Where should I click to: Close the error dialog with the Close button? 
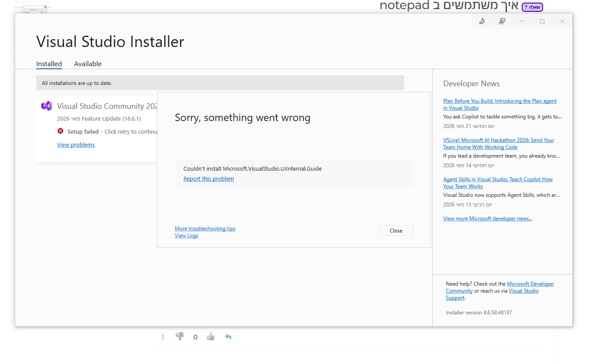click(x=396, y=231)
